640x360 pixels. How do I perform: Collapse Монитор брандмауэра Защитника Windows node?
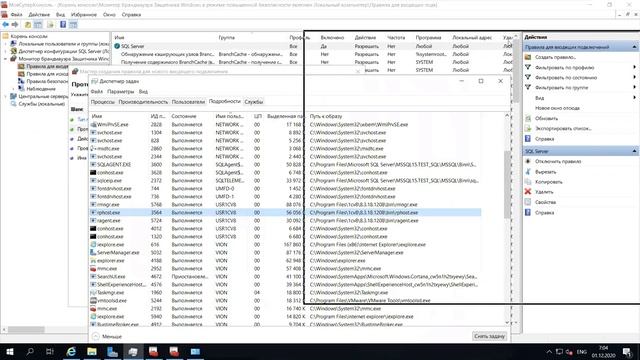click(6, 59)
